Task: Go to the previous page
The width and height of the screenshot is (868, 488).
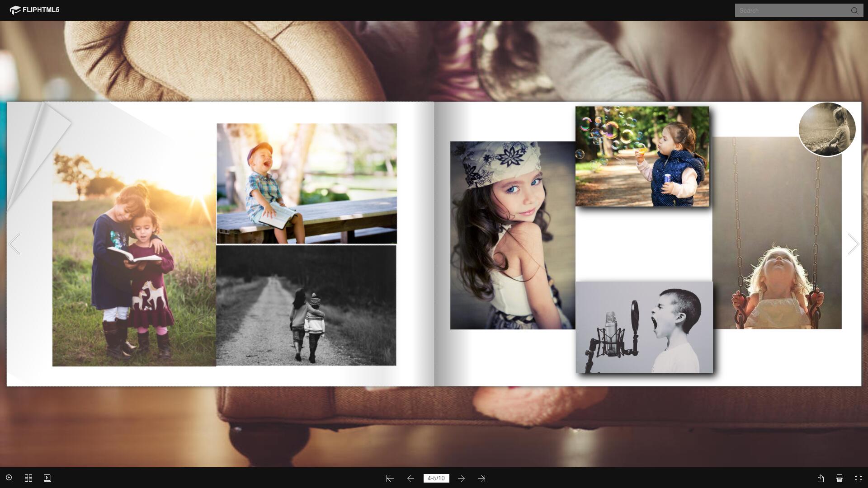Action: click(x=410, y=478)
